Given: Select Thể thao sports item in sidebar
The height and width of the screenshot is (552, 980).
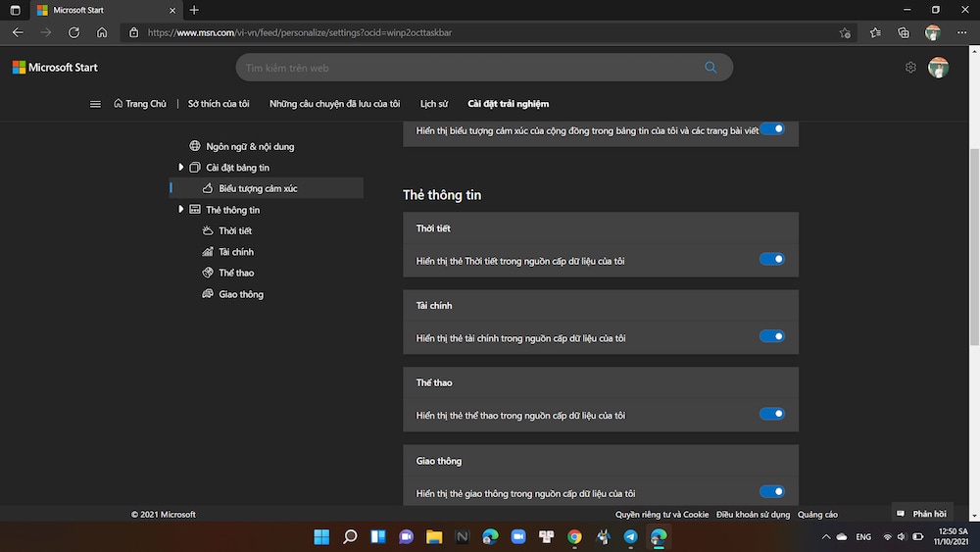Looking at the screenshot, I should [x=235, y=274].
